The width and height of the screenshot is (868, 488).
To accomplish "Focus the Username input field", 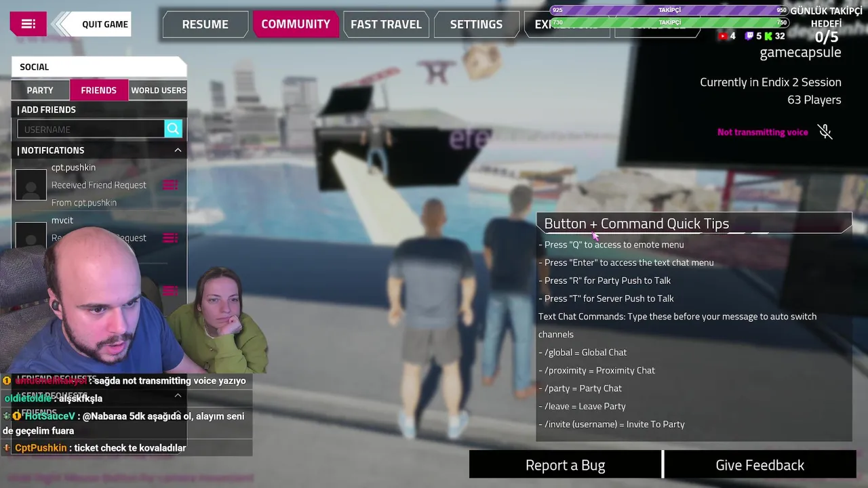I will tap(91, 129).
